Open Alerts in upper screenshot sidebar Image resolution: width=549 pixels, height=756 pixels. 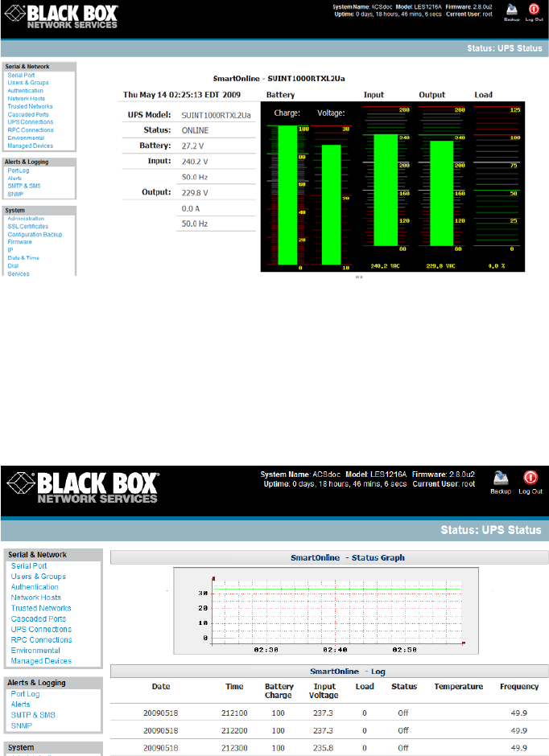click(x=14, y=179)
